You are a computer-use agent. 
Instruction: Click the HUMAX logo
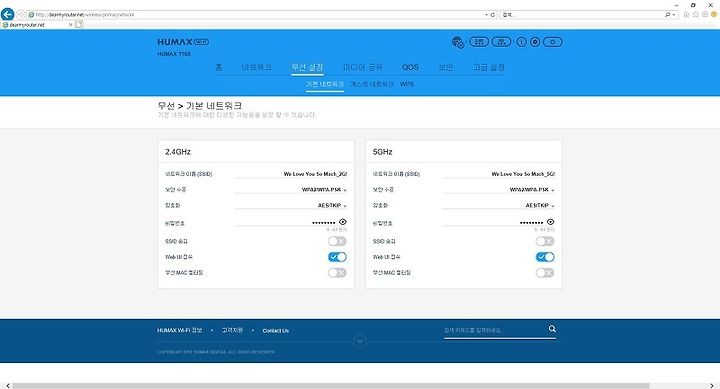183,42
